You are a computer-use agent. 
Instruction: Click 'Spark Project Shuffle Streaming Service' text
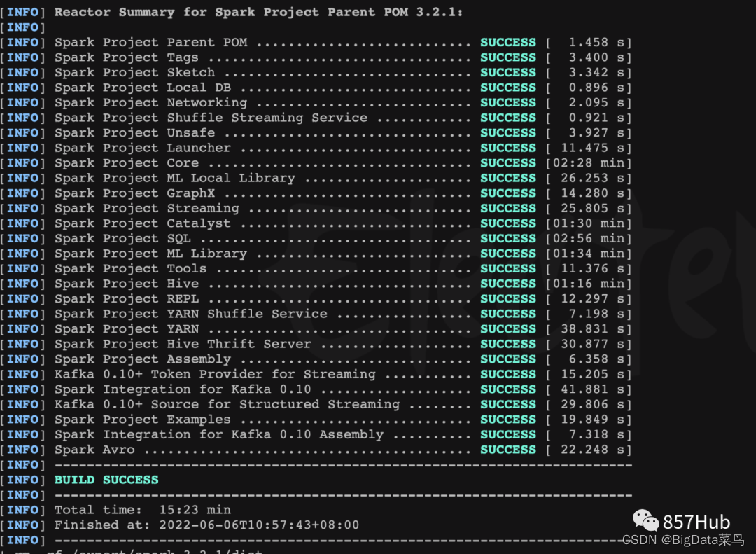(211, 118)
